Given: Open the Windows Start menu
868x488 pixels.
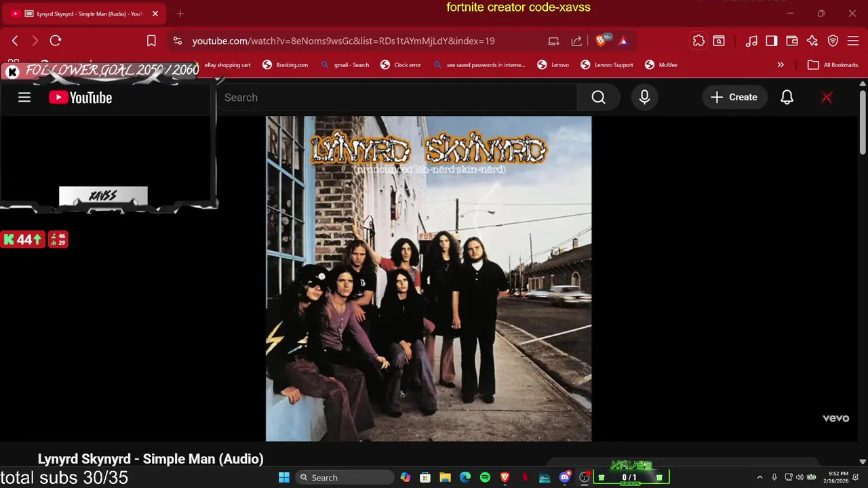Looking at the screenshot, I should [283, 477].
